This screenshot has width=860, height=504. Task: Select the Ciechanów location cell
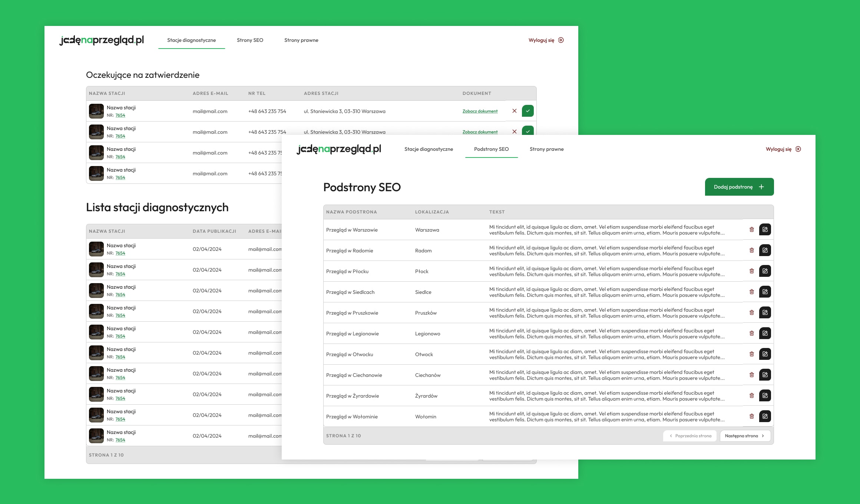pos(428,375)
